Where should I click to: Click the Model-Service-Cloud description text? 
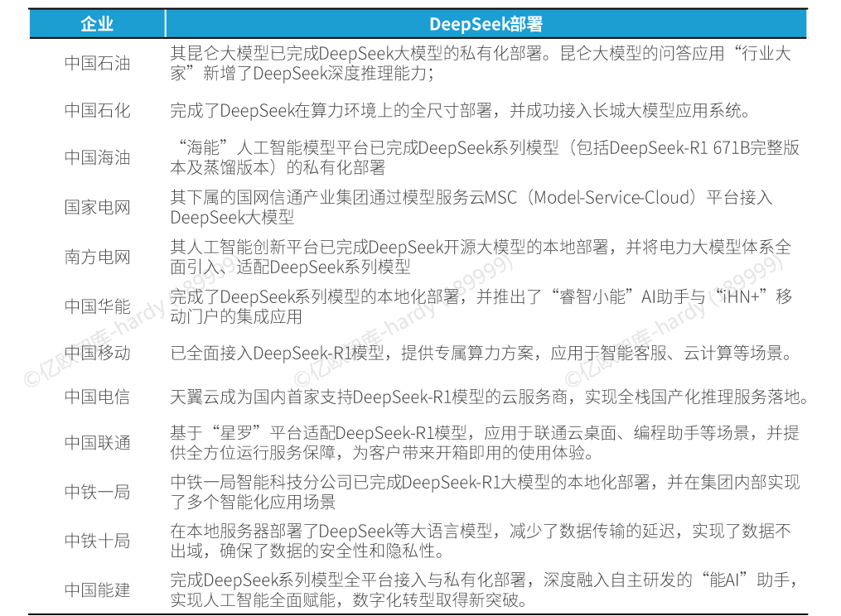(x=471, y=208)
